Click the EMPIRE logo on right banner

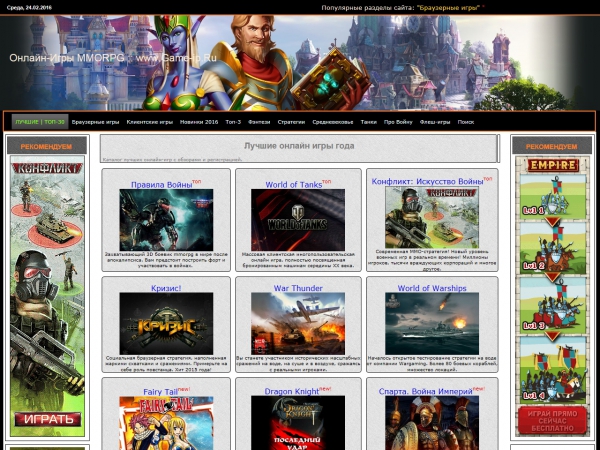[x=552, y=165]
